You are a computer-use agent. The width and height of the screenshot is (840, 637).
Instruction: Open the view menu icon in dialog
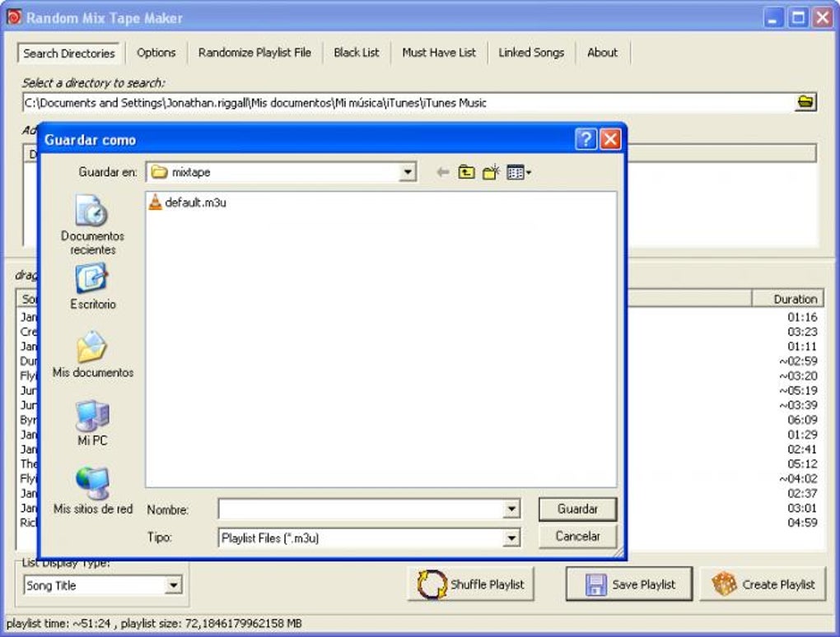click(518, 172)
